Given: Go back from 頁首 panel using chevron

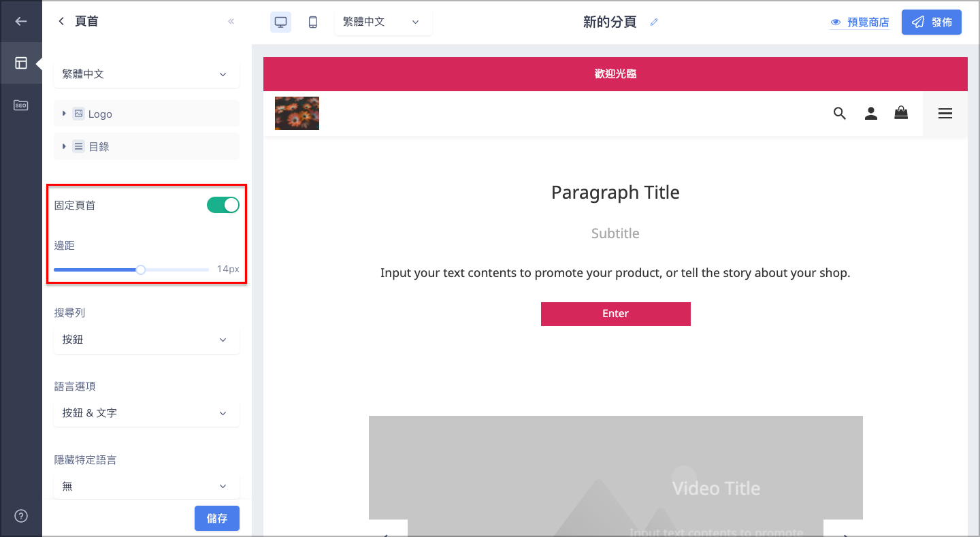Looking at the screenshot, I should point(61,21).
